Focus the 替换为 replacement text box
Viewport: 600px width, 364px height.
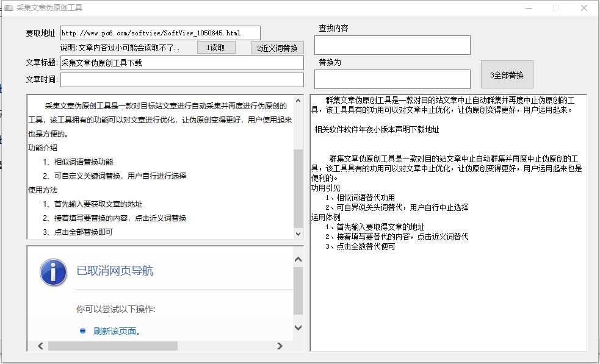coord(392,79)
